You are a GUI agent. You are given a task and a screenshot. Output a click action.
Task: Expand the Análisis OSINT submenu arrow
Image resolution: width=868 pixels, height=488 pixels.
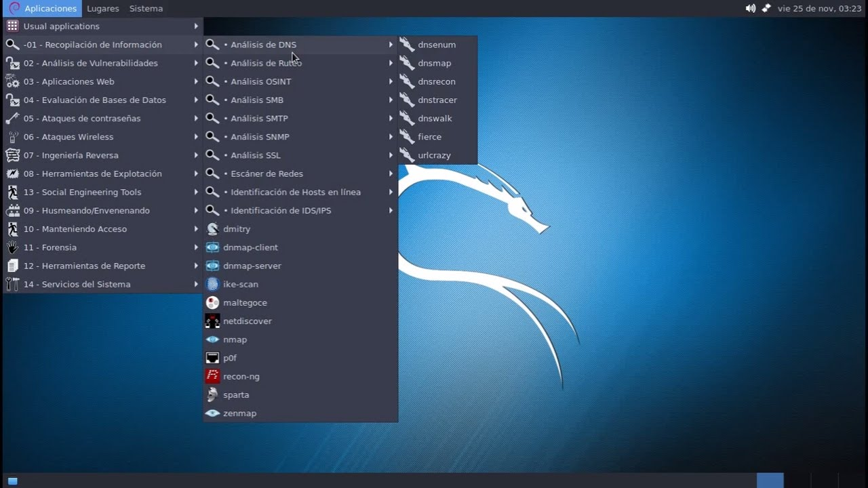(391, 81)
